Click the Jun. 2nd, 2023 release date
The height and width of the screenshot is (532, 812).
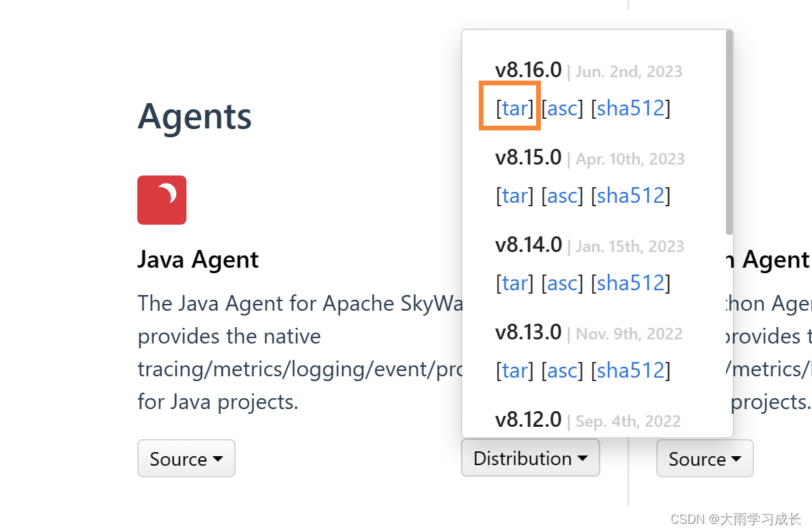point(629,72)
